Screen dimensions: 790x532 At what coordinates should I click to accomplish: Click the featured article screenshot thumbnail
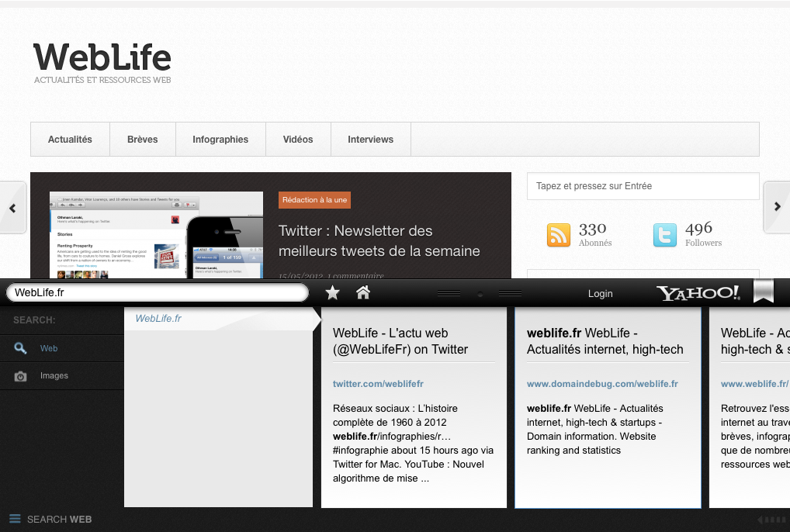click(x=156, y=234)
